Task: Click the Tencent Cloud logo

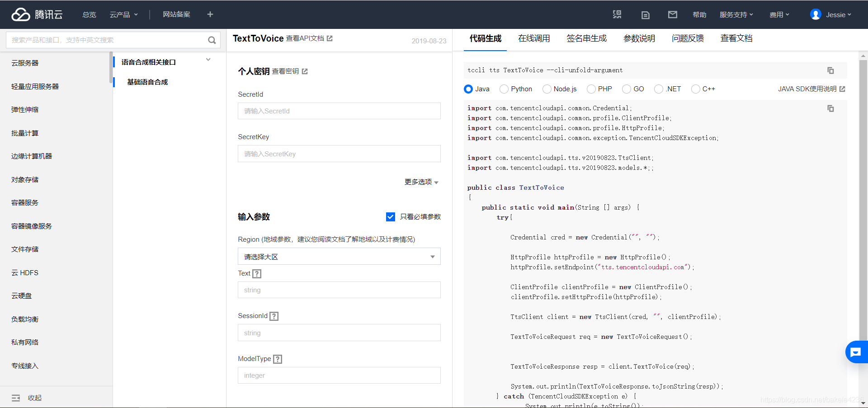Action: click(37, 14)
